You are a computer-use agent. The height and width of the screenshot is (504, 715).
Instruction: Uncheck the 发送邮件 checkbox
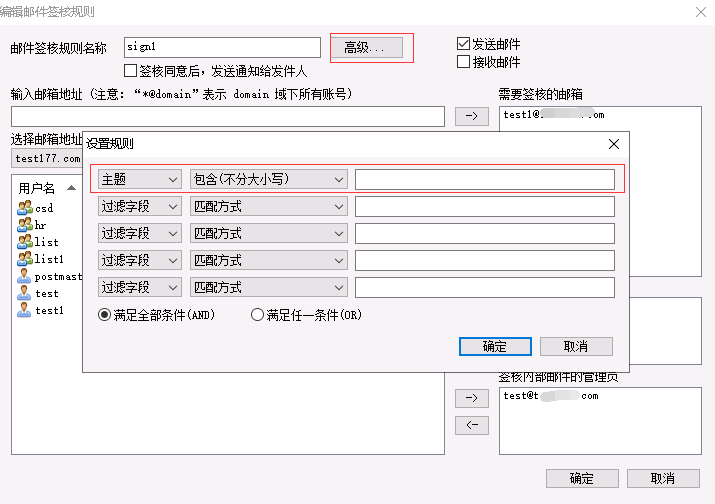(464, 44)
